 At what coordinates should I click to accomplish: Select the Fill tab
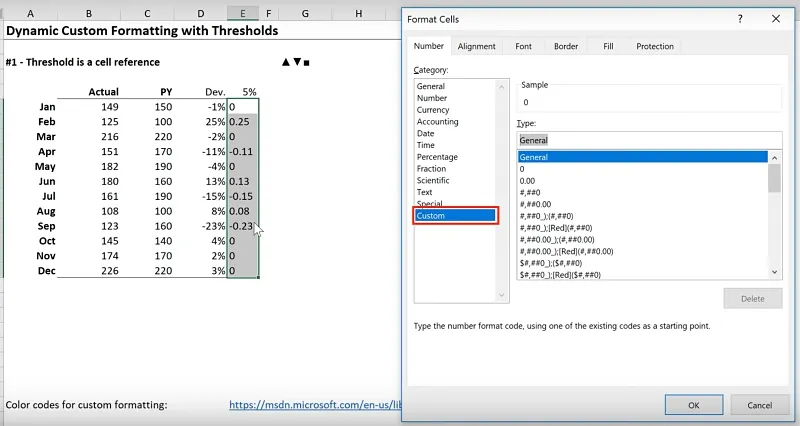[607, 46]
